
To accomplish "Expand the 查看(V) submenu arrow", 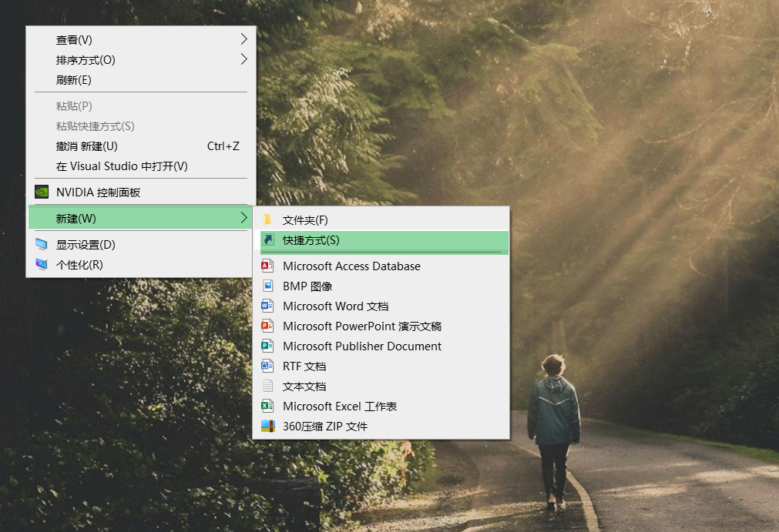I will coord(243,39).
